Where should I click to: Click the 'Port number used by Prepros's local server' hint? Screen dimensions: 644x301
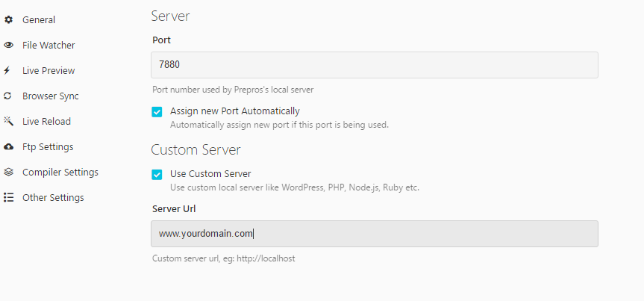click(233, 90)
